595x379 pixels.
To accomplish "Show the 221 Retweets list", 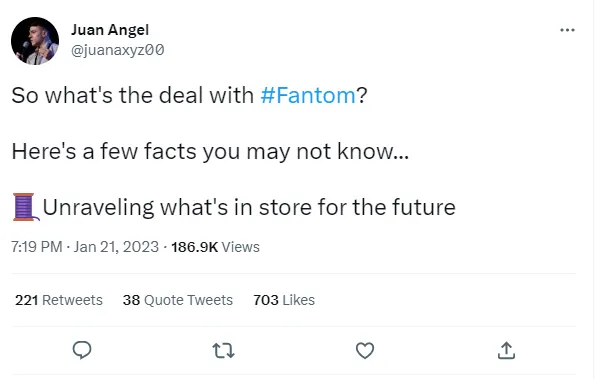I will (x=59, y=300).
